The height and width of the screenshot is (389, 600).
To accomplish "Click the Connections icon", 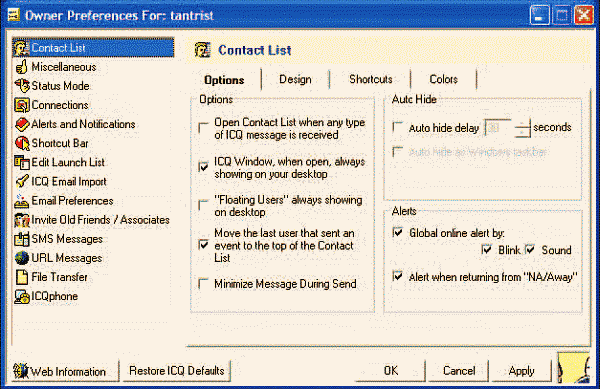I will tap(22, 105).
